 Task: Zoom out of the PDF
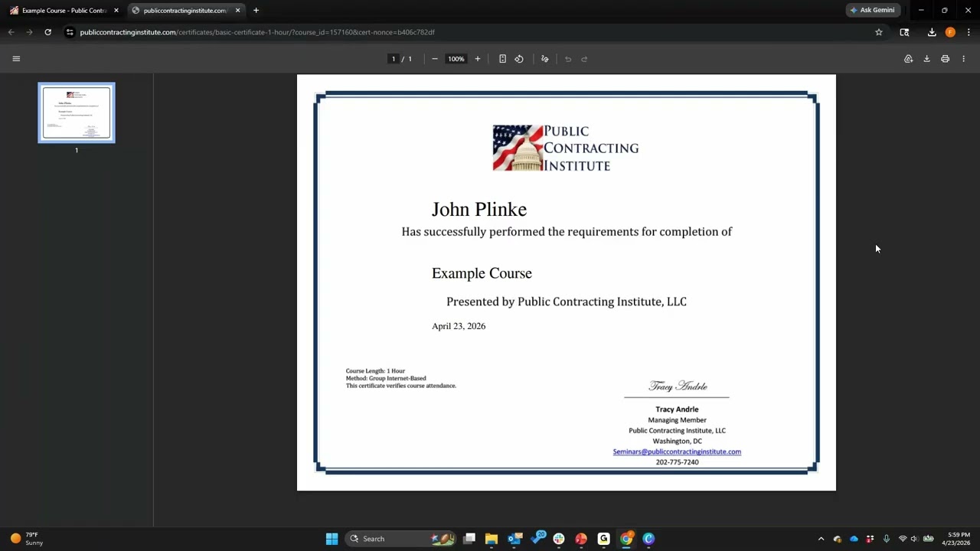pos(435,59)
